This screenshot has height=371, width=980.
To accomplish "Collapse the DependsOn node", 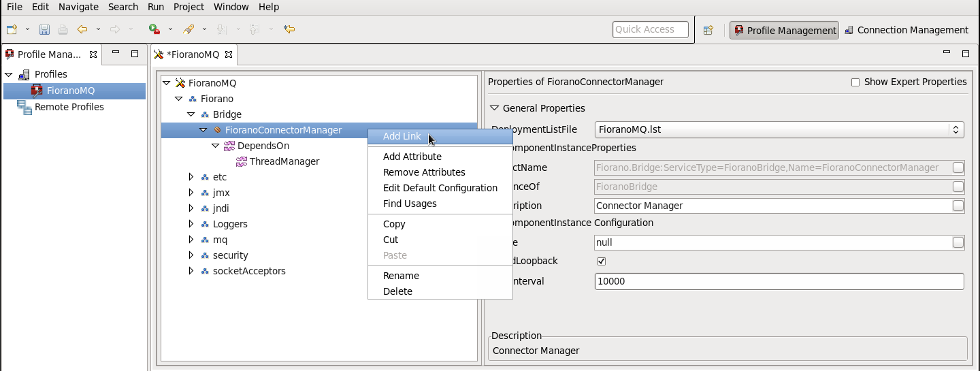I will pos(216,146).
